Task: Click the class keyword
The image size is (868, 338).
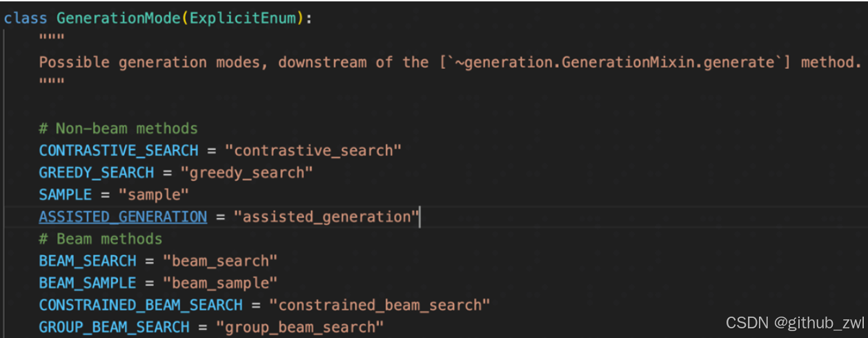Action: click(x=26, y=19)
